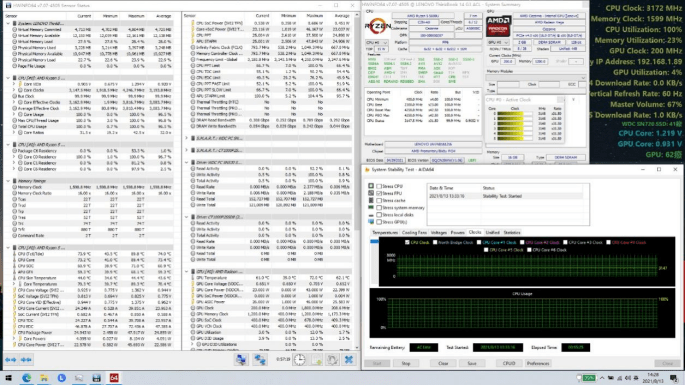Open the remote monitoring computers icon in HWiNFO

pos(241,359)
